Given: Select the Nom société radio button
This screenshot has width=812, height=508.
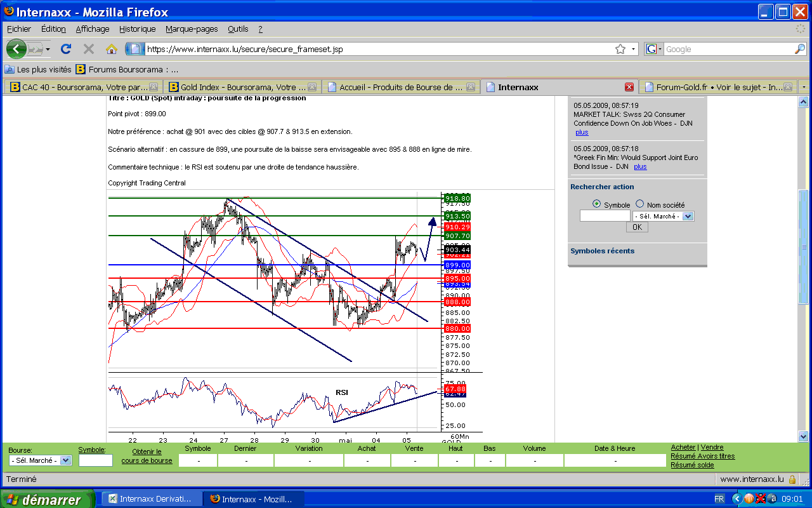Looking at the screenshot, I should pyautogui.click(x=639, y=204).
